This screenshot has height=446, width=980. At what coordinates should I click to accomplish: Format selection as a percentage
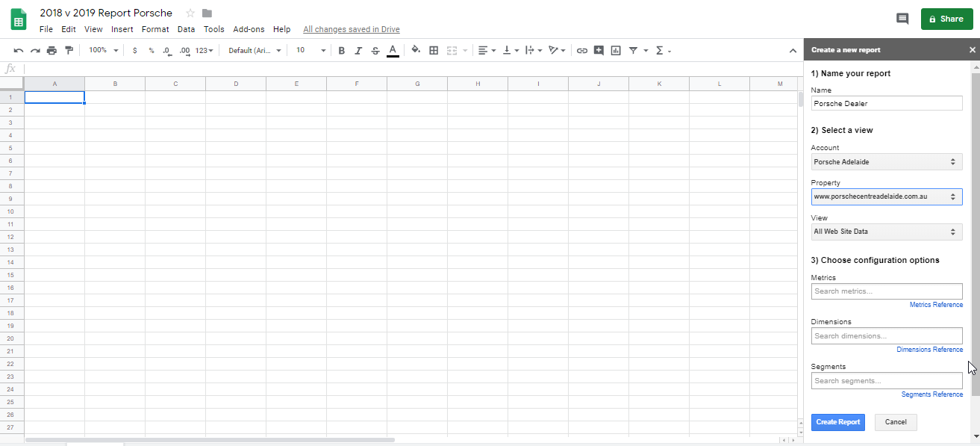[150, 50]
